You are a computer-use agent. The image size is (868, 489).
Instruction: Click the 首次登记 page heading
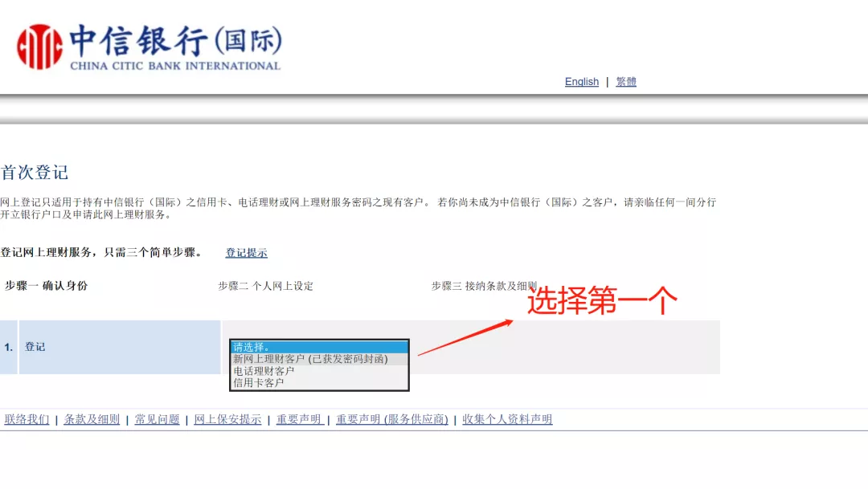click(x=35, y=173)
